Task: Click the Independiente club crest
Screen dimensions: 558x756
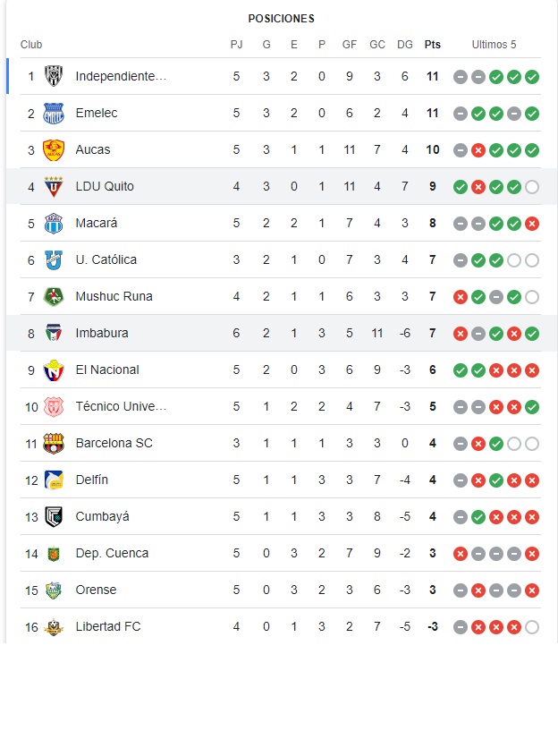Action: pos(54,76)
